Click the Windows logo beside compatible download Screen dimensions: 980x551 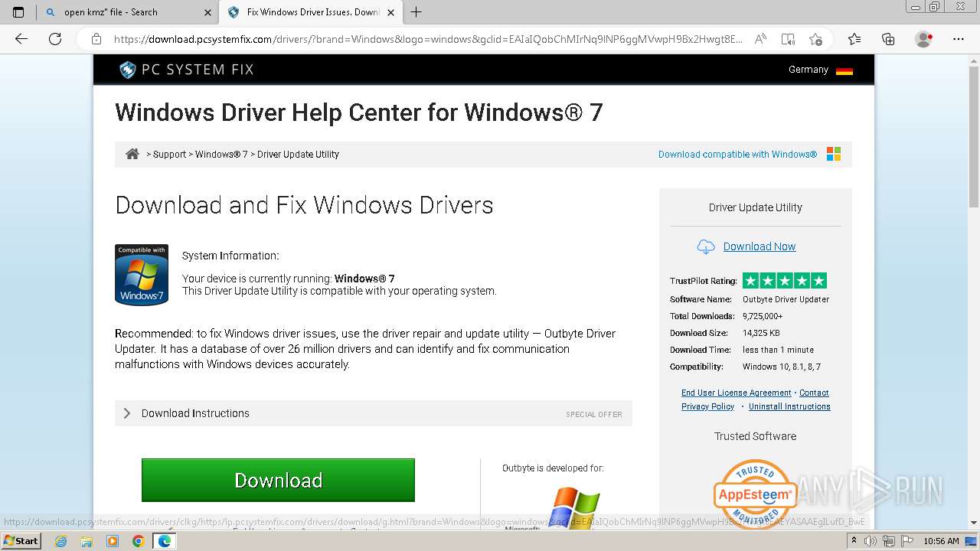(x=834, y=154)
